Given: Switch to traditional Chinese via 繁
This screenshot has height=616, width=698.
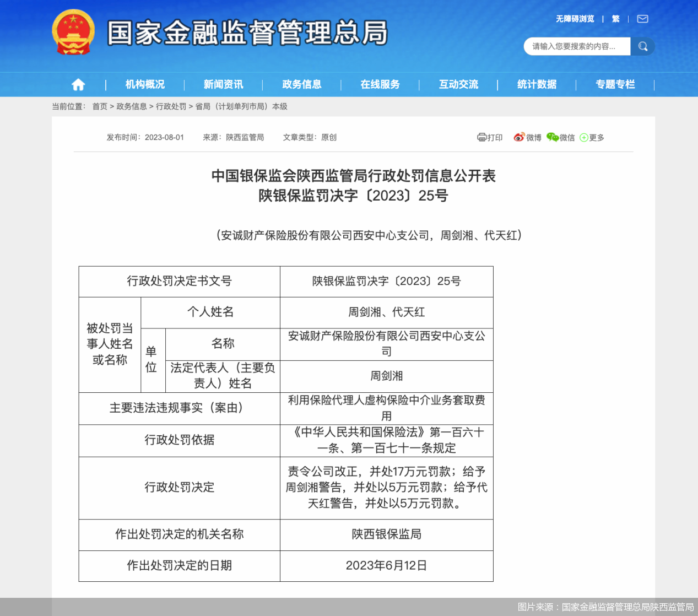Looking at the screenshot, I should pyautogui.click(x=615, y=18).
